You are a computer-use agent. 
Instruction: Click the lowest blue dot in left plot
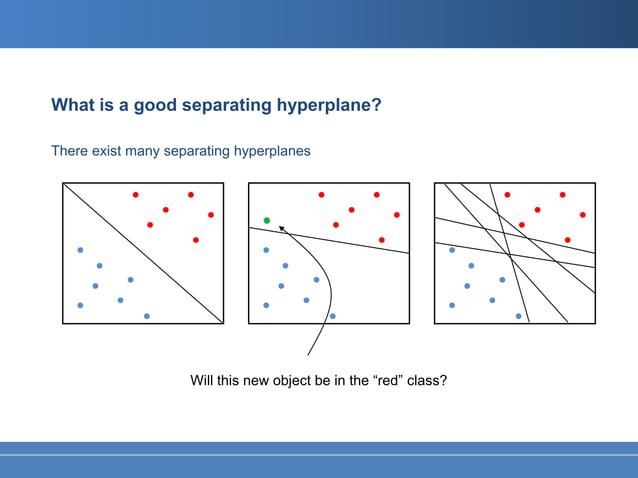coord(147,316)
